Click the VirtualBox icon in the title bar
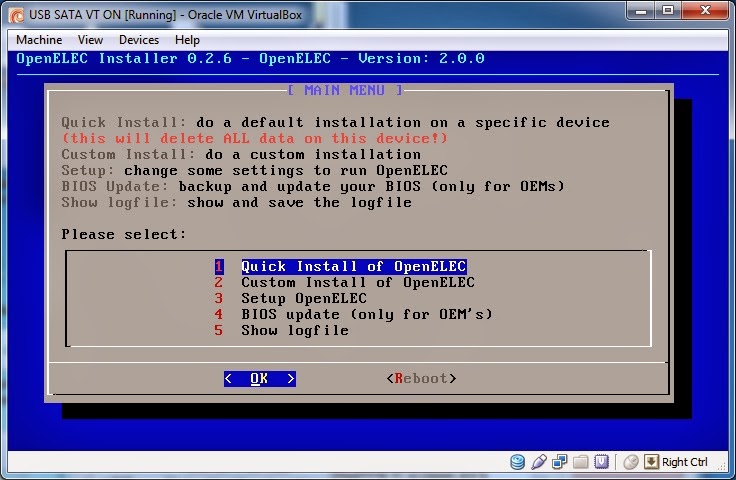 (16, 15)
